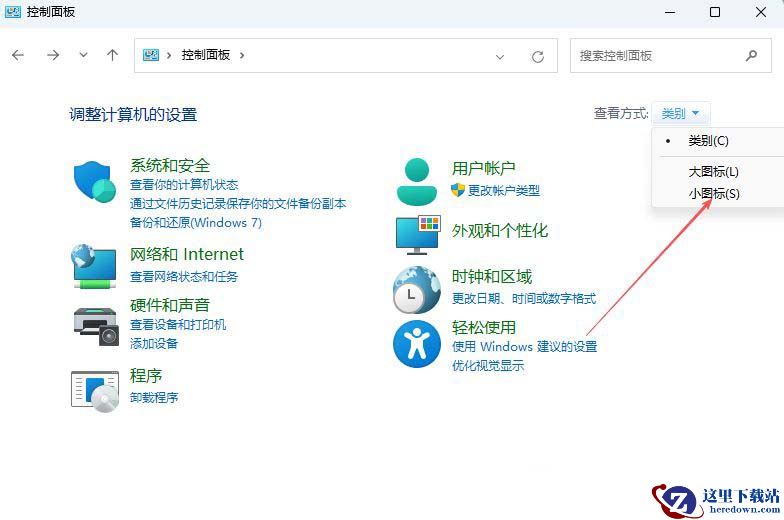Image resolution: width=784 pixels, height=520 pixels.
Task: Go up one level with the up arrow
Action: (112, 56)
